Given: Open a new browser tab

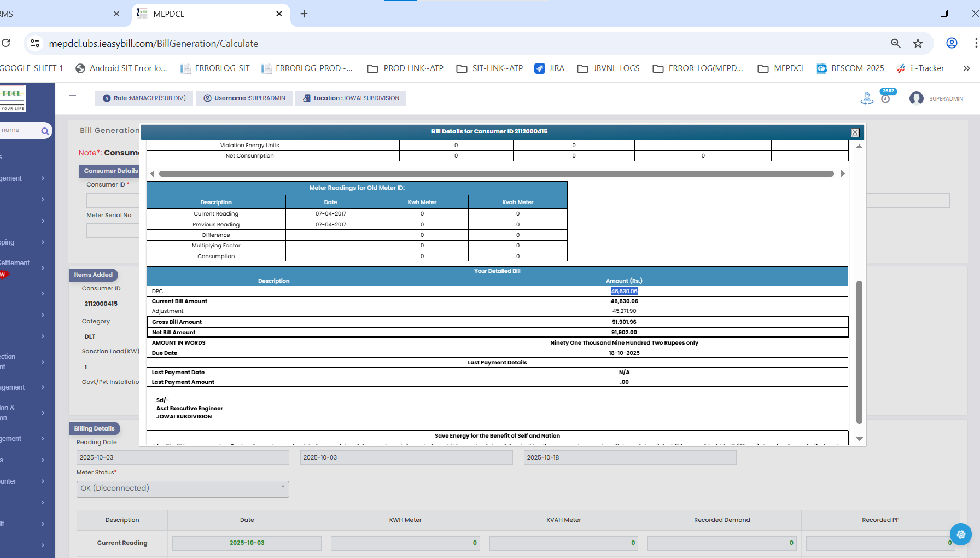Looking at the screenshot, I should (304, 14).
